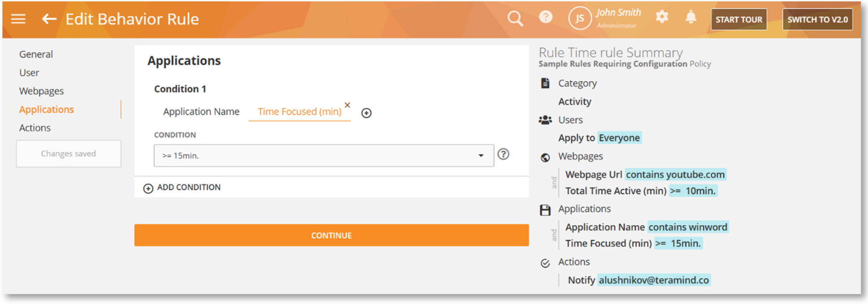Click the Applications floppy disk icon
This screenshot has height=305, width=868.
pos(545,210)
